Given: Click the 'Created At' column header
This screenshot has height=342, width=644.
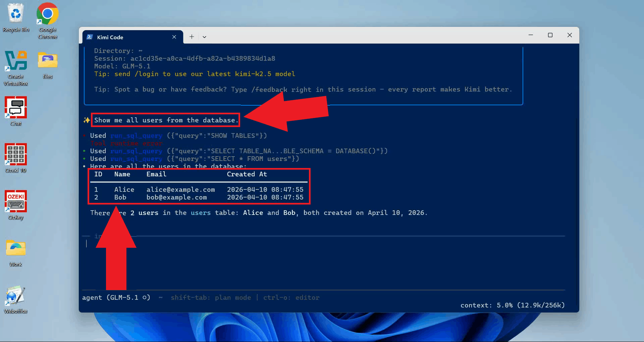Looking at the screenshot, I should tap(247, 174).
